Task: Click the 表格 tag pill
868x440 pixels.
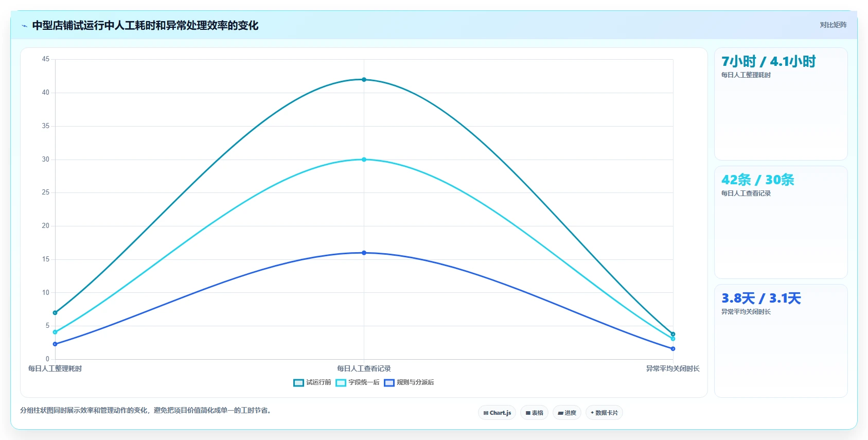Action: click(534, 413)
